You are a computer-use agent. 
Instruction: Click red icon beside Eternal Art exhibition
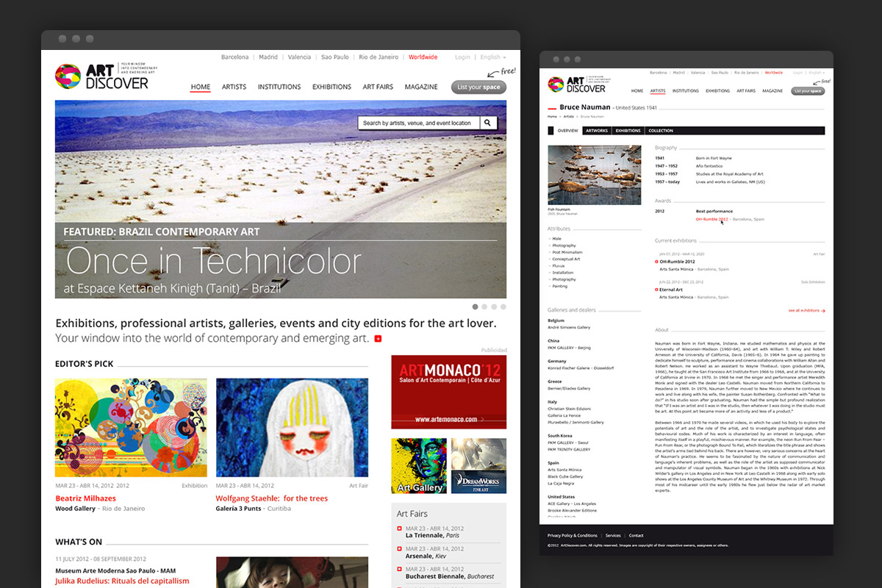pyautogui.click(x=656, y=290)
